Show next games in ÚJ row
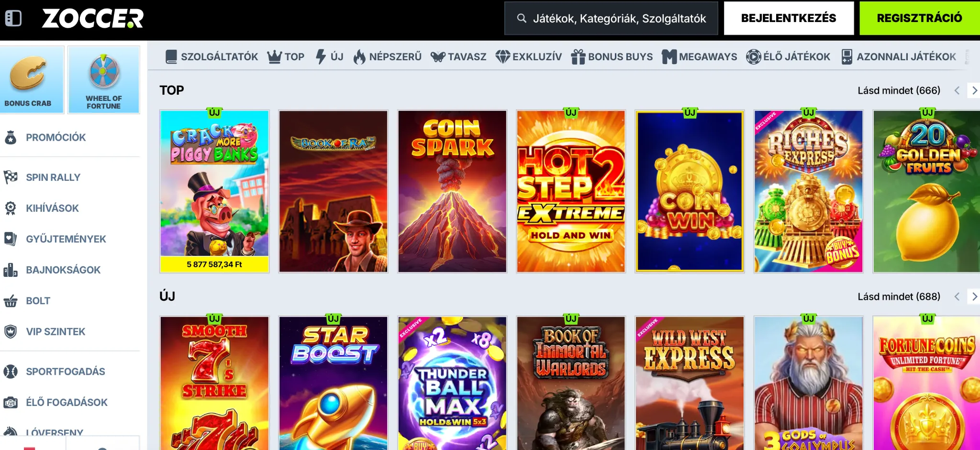 click(x=974, y=296)
